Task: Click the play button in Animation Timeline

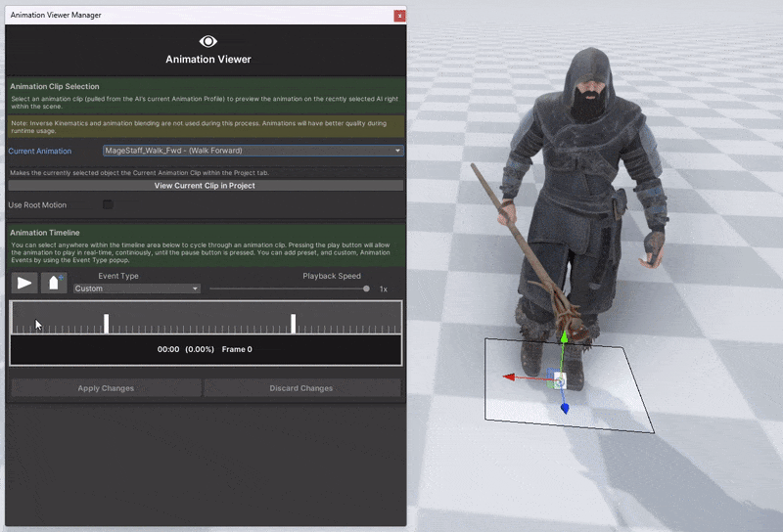Action: [23, 284]
